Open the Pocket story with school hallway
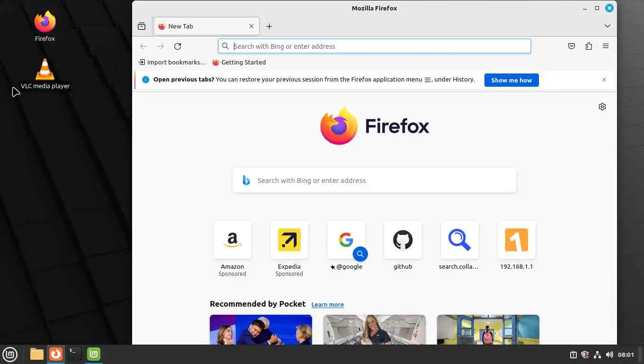 tap(488, 329)
